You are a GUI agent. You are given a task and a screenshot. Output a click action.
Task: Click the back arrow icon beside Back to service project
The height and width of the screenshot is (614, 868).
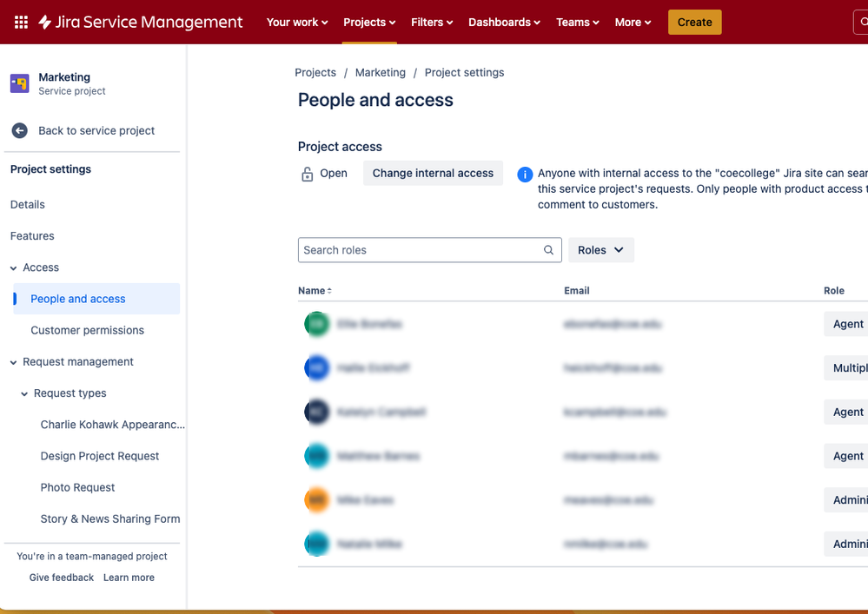click(19, 130)
